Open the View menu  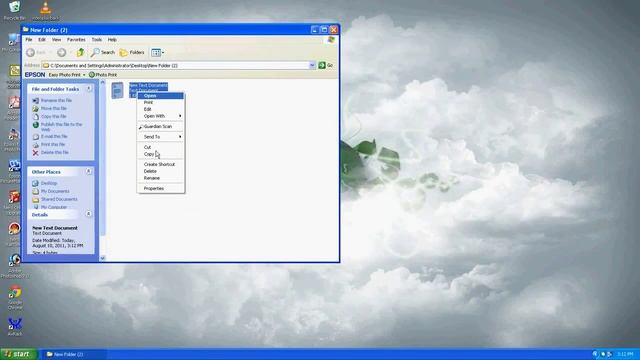56,40
